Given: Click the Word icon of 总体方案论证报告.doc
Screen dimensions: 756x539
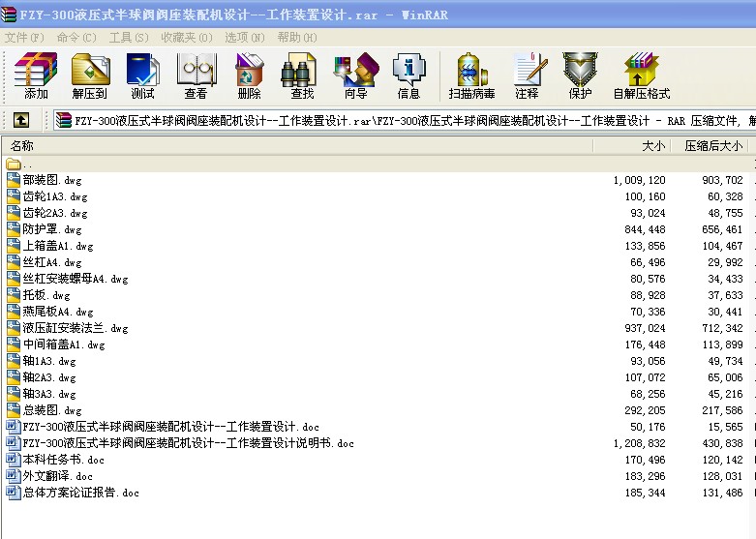Looking at the screenshot, I should click(x=14, y=493).
